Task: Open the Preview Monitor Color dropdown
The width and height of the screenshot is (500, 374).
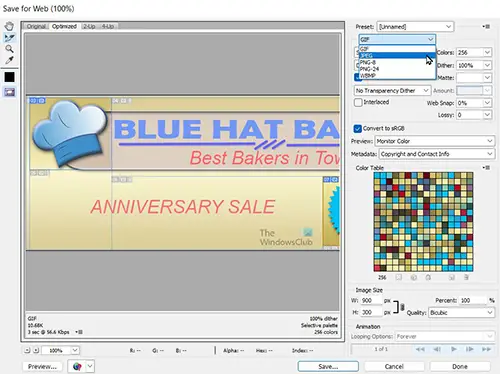Action: (x=435, y=141)
